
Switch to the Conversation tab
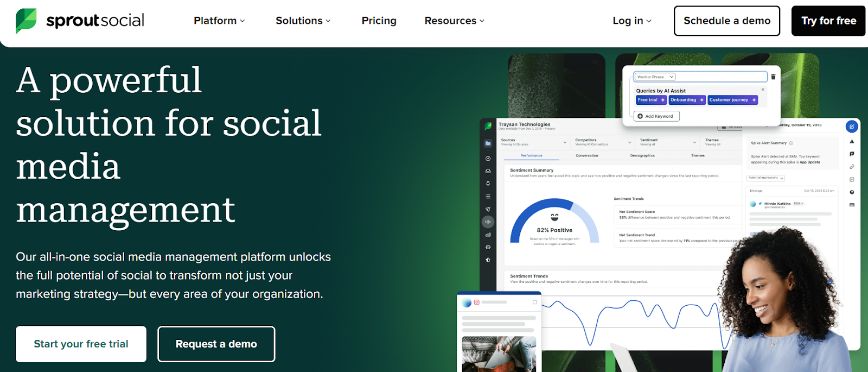pos(587,156)
